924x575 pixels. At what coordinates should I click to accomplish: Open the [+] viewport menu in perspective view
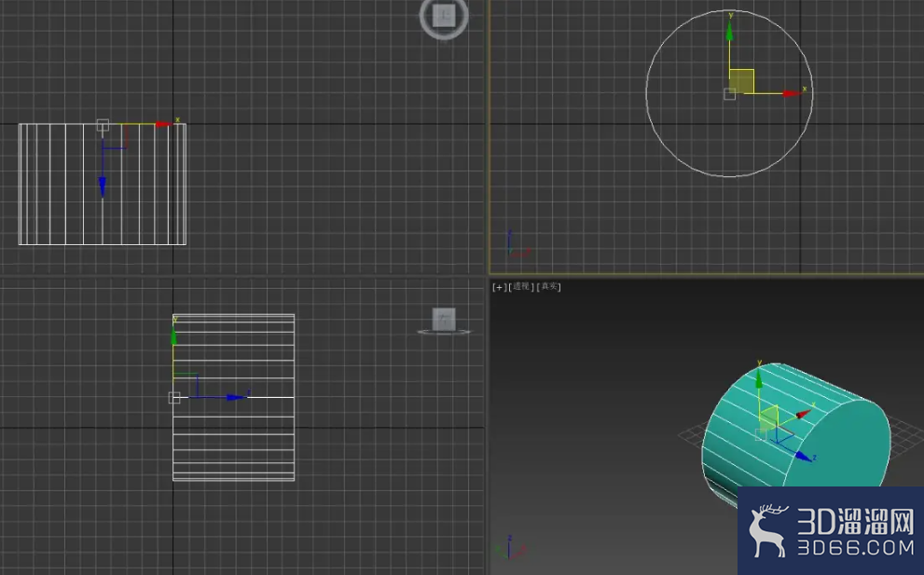[499, 287]
